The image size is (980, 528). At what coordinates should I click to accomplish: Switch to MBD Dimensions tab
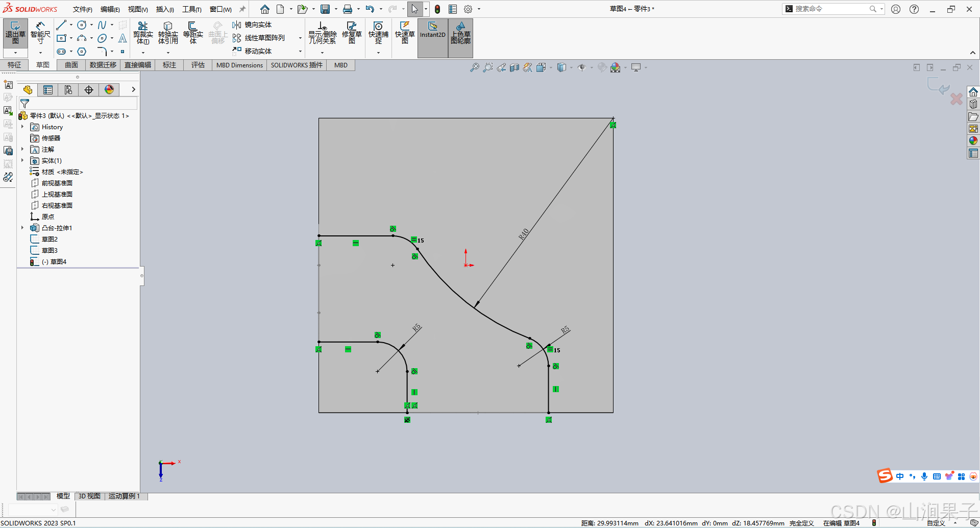[x=239, y=65]
